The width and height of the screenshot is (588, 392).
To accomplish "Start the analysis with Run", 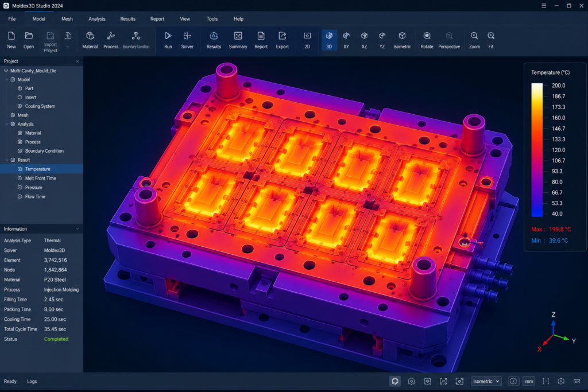I will click(x=168, y=40).
